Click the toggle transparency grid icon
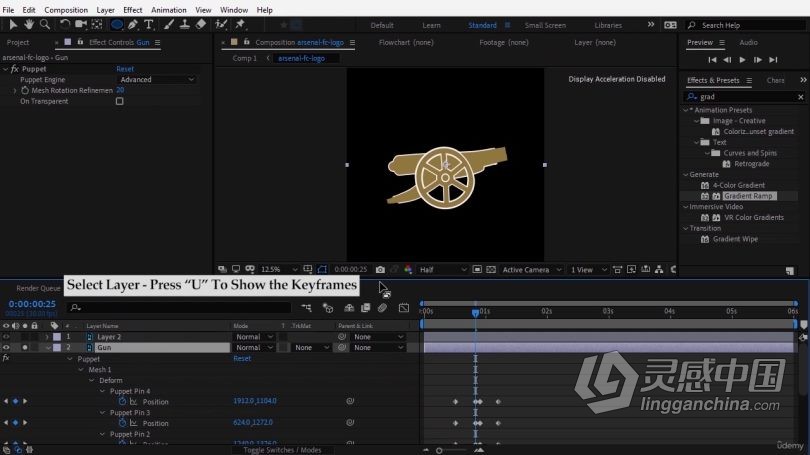This screenshot has width=810, height=455. click(491, 270)
